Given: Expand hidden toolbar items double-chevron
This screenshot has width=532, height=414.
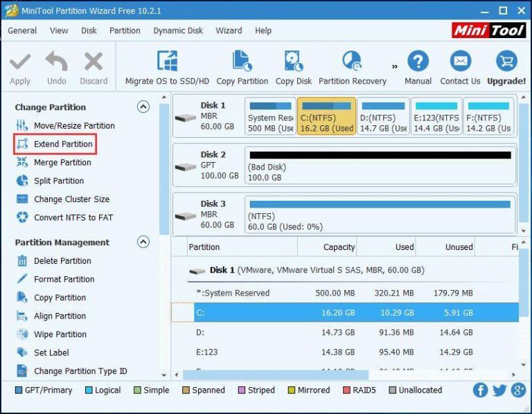Looking at the screenshot, I should pos(395,66).
